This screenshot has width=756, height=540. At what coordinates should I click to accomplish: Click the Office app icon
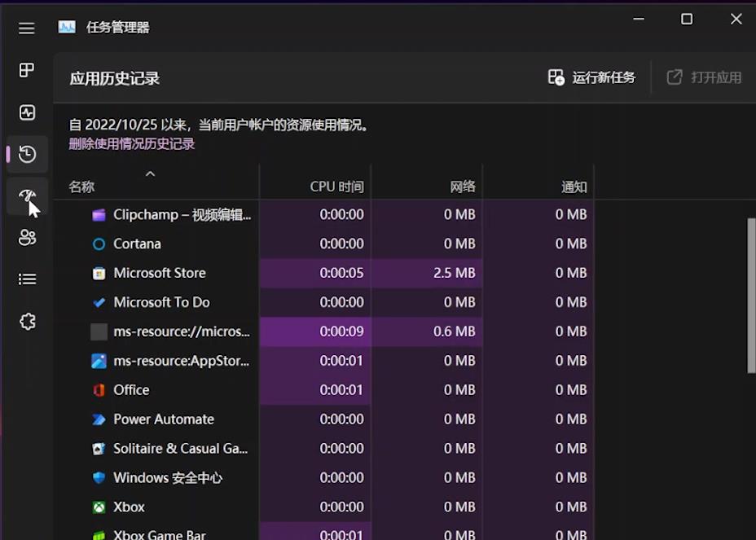[x=98, y=390]
